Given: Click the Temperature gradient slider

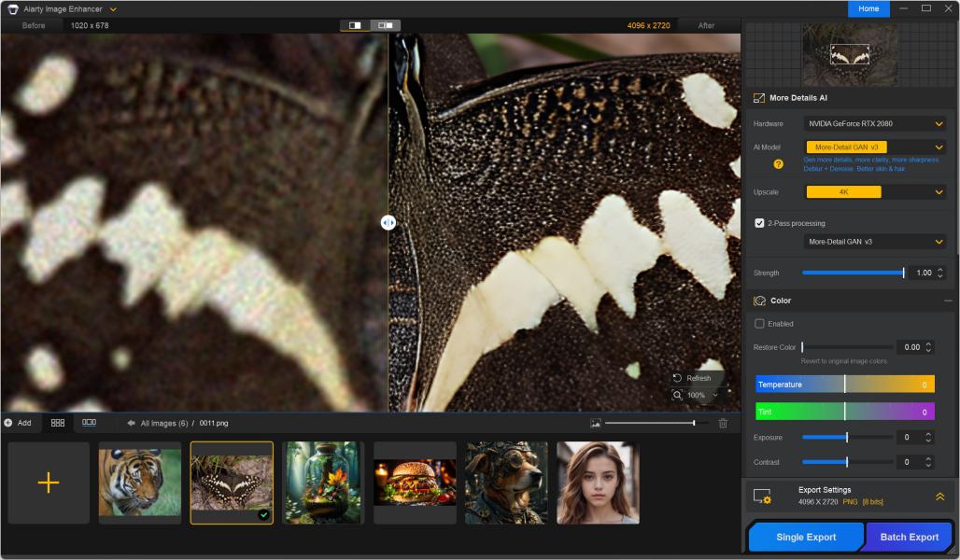Looking at the screenshot, I should [x=844, y=385].
